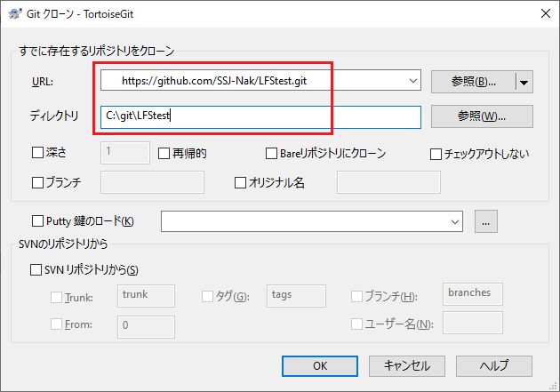Click the window resize grip in the corner
560x392 pixels.
tap(553, 386)
